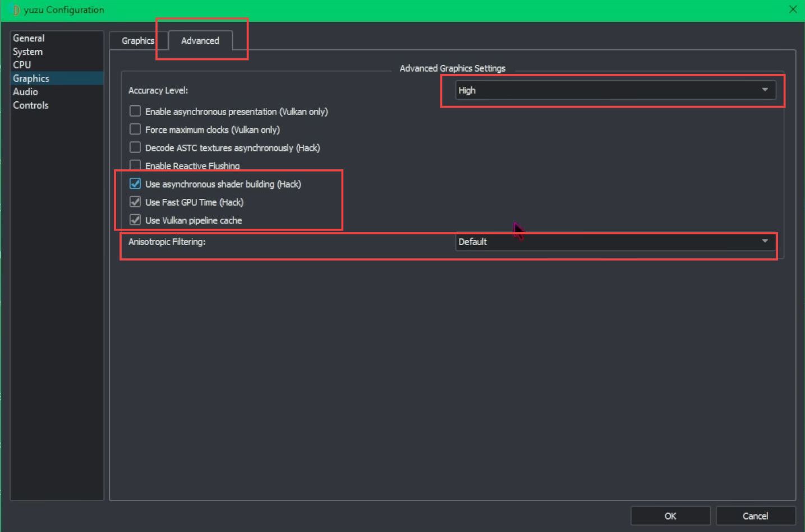Screen dimensions: 805x532
Task: Open the Accuracy Level dropdown
Action: tap(615, 90)
